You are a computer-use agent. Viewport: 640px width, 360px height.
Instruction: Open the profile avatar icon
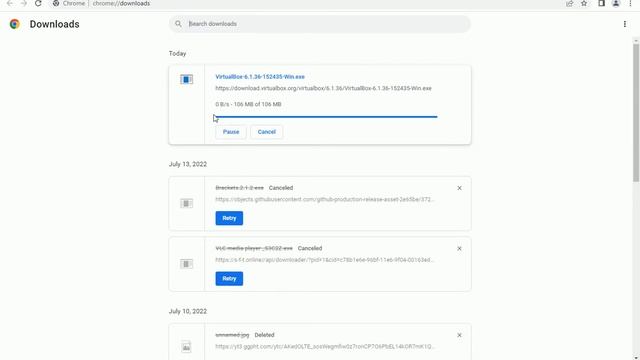tap(616, 3)
